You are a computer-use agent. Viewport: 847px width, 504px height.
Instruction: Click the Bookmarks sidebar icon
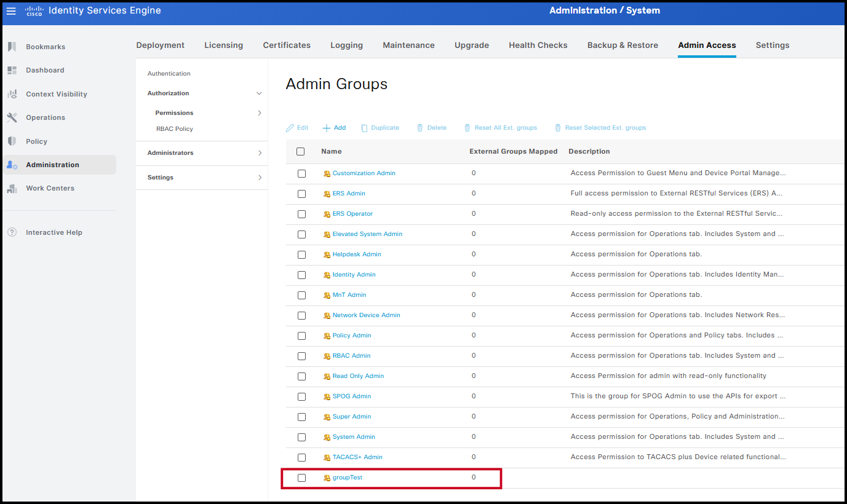(12, 47)
